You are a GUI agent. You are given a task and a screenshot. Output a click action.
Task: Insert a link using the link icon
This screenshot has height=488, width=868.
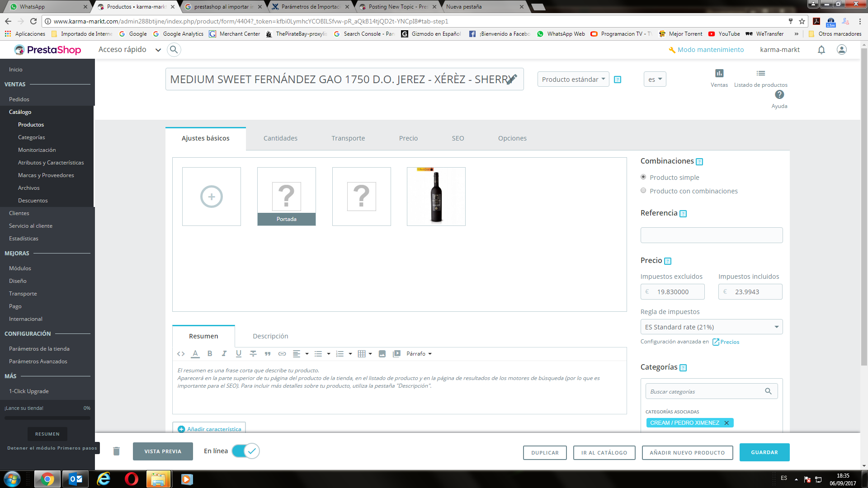tap(282, 354)
